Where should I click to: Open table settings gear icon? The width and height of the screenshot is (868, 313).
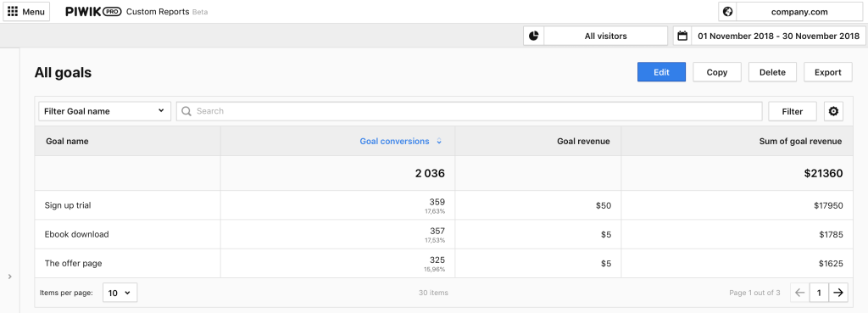(833, 111)
